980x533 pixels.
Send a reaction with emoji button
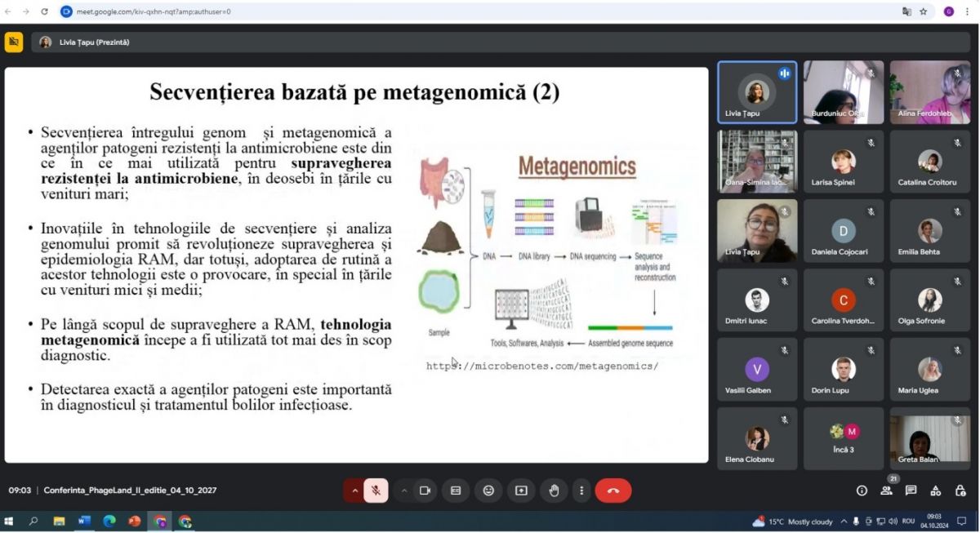coord(488,491)
